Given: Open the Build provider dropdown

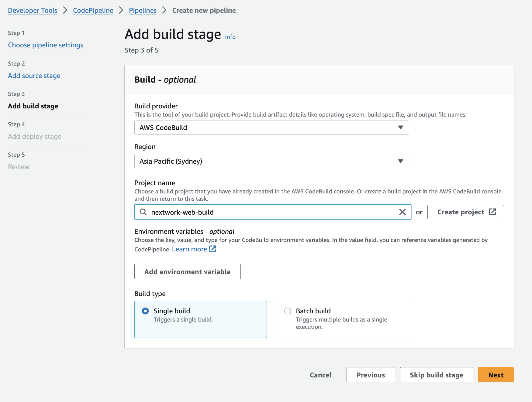Looking at the screenshot, I should pos(271,128).
